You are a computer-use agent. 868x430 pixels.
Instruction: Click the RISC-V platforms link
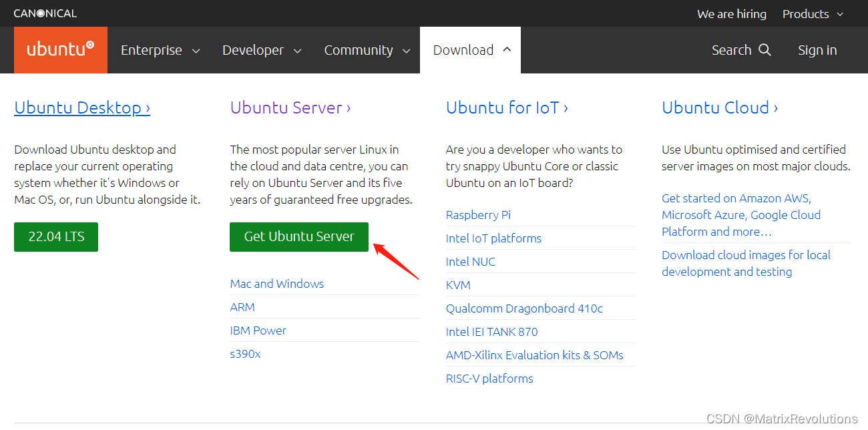pyautogui.click(x=489, y=378)
